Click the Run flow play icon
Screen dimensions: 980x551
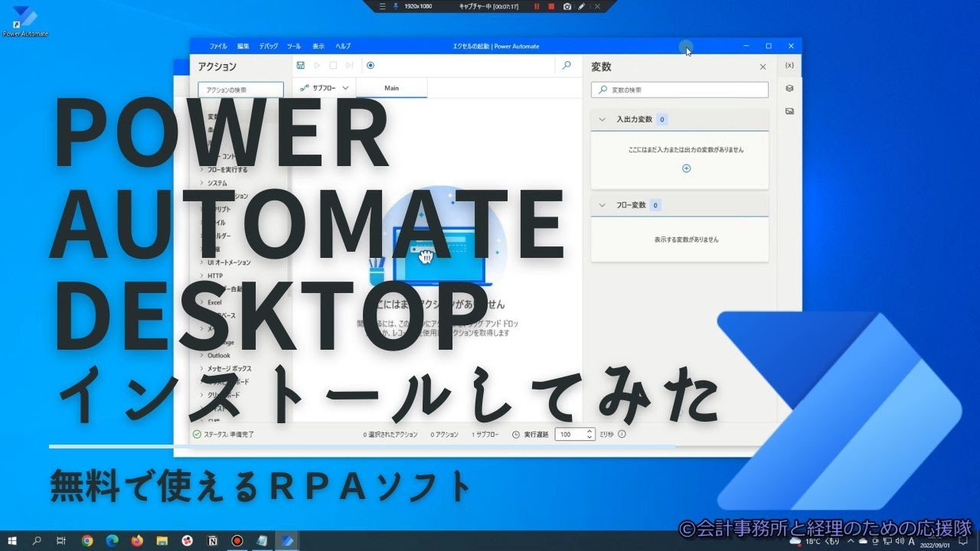[x=317, y=66]
